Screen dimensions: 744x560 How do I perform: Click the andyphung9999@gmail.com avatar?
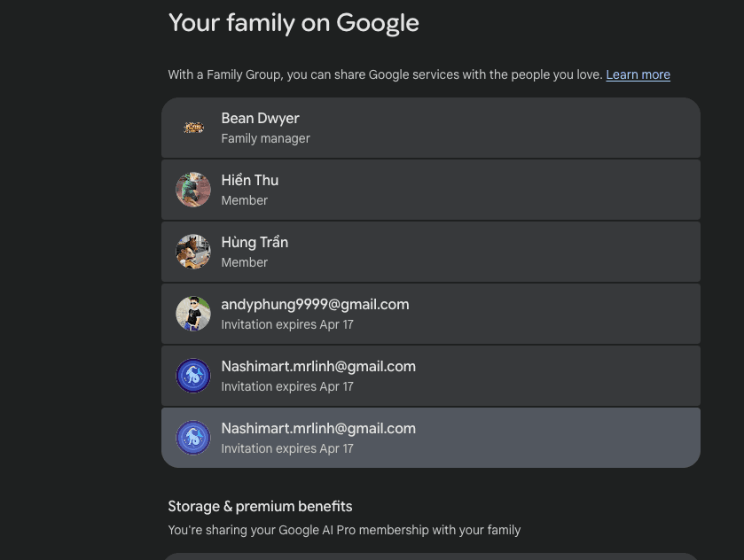[193, 314]
